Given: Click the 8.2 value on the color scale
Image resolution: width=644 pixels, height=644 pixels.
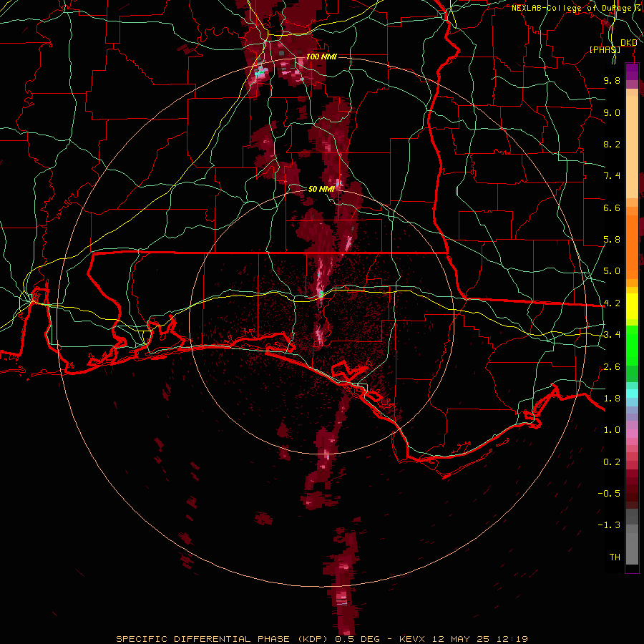Looking at the screenshot, I should point(612,144).
